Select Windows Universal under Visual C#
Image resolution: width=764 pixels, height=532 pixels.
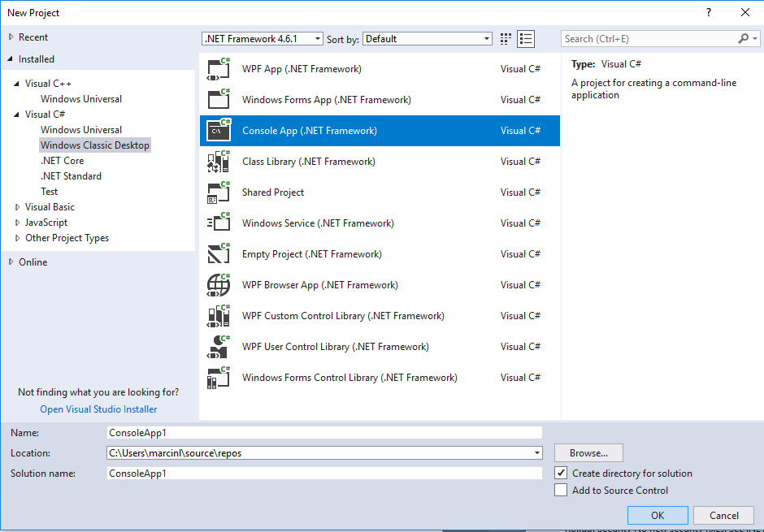pyautogui.click(x=81, y=130)
